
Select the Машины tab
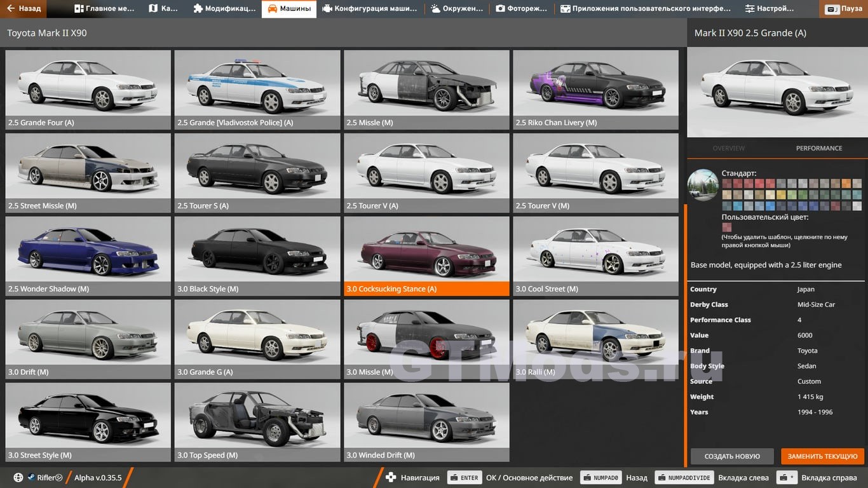coord(289,9)
